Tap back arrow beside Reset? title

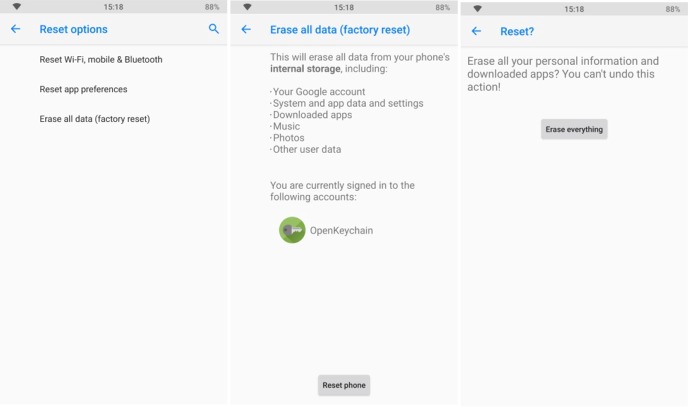(x=476, y=31)
